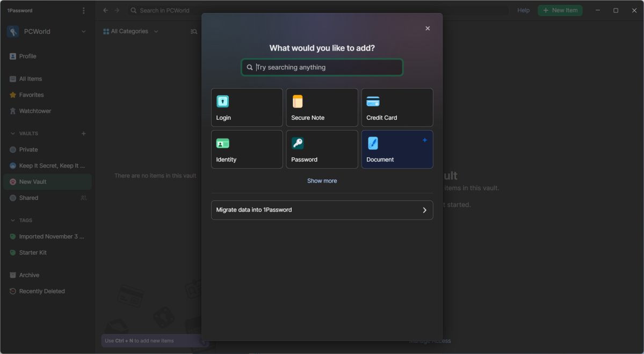Choose the Secure Note icon
The width and height of the screenshot is (644, 354).
point(298,101)
